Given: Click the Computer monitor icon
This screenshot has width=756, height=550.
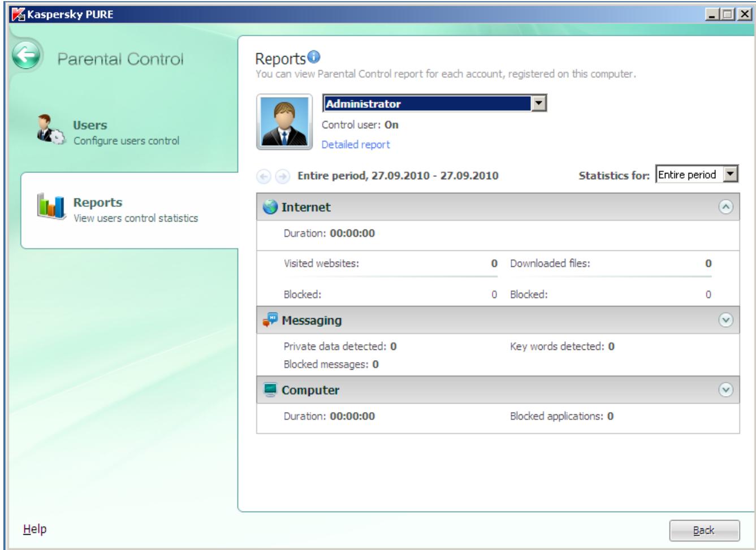Looking at the screenshot, I should pos(270,391).
